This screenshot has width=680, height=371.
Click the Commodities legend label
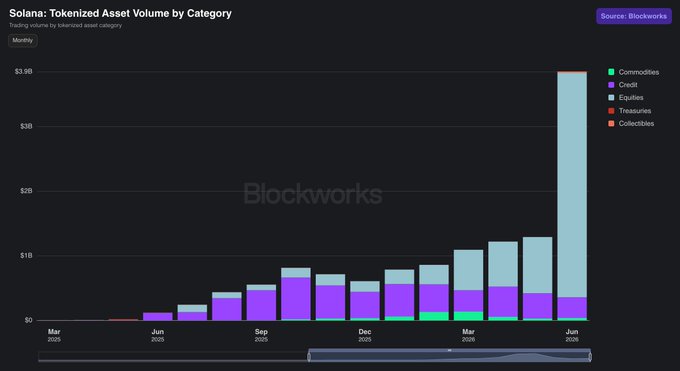point(638,72)
